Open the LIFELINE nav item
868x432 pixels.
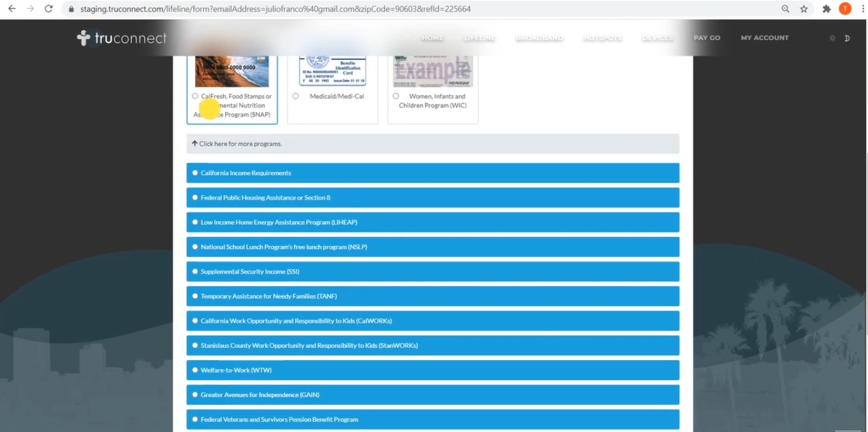[480, 38]
